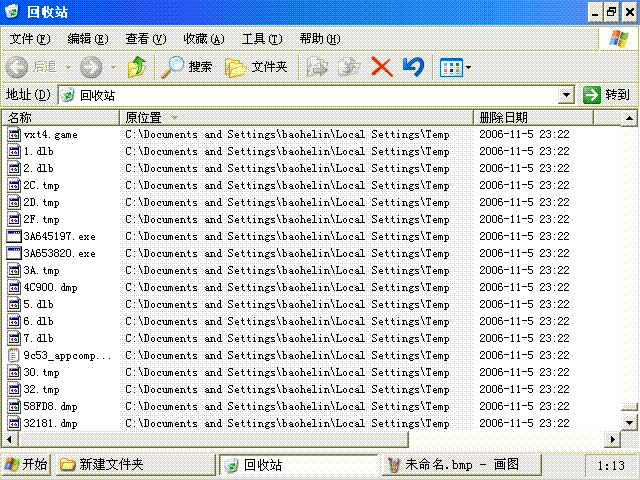640x480 pixels.
Task: Select the 9c53_appcomp text file icon
Action: pyautogui.click(x=14, y=356)
